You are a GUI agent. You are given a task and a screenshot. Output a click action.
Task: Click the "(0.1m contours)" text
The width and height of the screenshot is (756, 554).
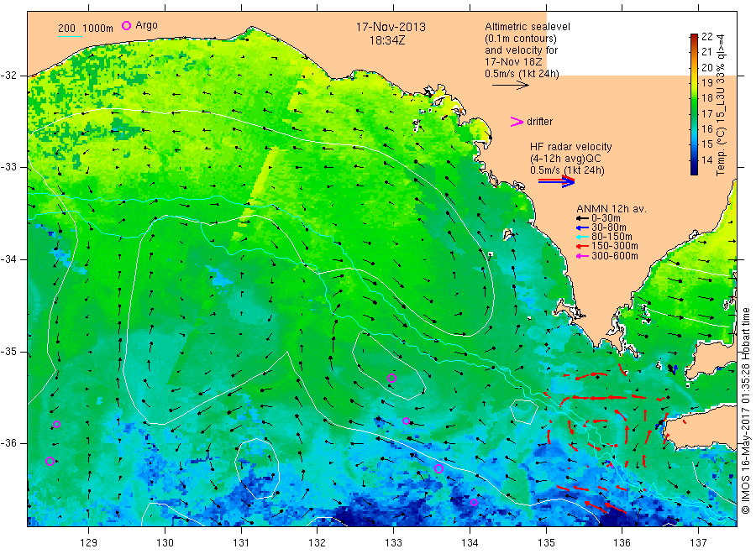point(520,39)
